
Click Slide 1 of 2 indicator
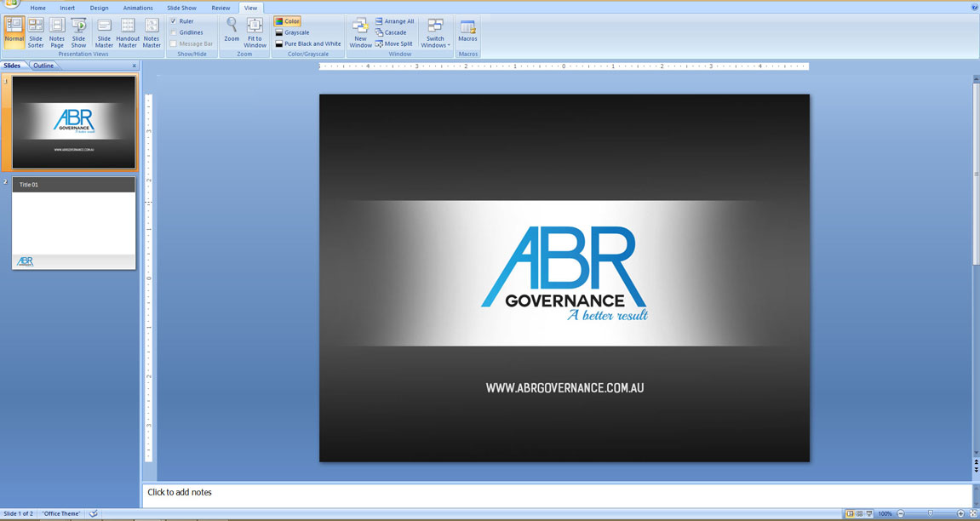pos(18,513)
